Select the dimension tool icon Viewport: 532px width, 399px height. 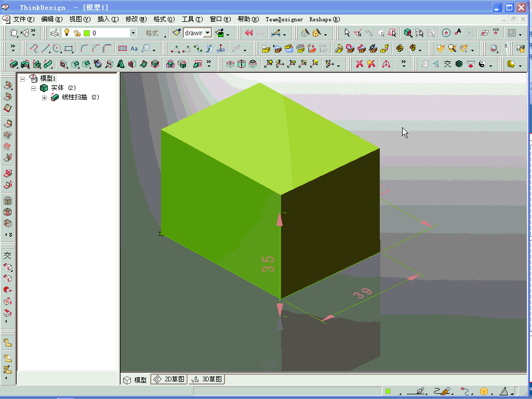point(276,33)
